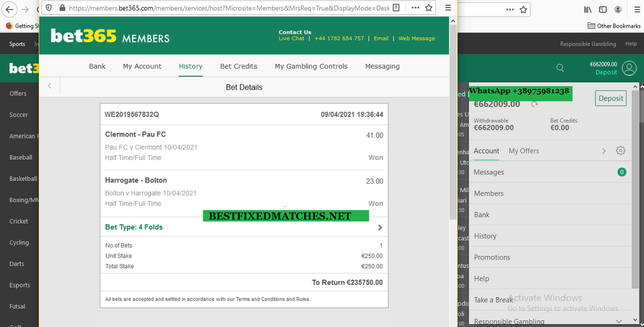Click the outlined Deposit button
This screenshot has width=644, height=327.
tap(611, 98)
